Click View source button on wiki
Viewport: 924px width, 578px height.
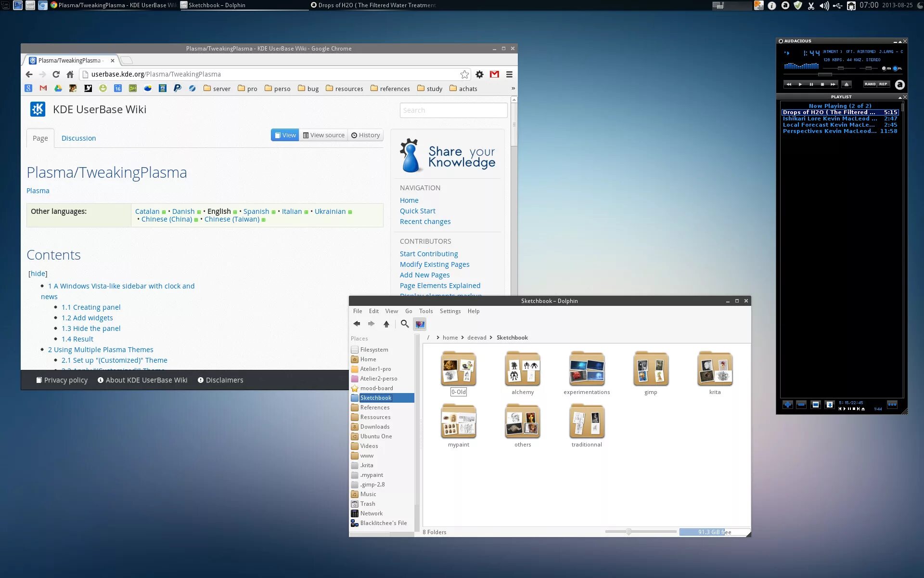tap(323, 135)
